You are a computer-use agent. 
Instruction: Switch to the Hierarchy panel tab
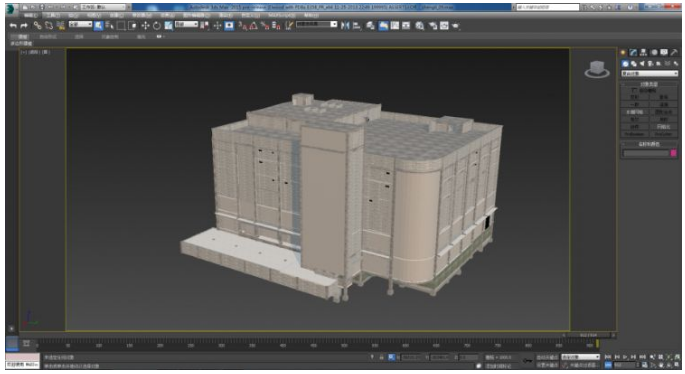[x=643, y=52]
